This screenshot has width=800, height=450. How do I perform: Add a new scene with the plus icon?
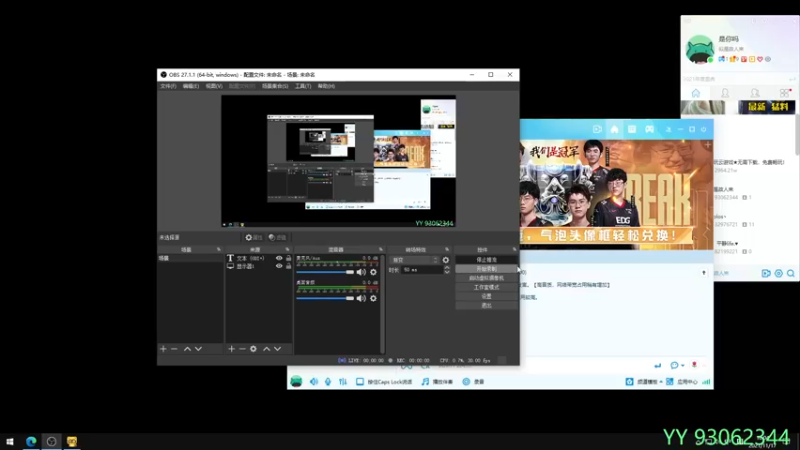163,349
